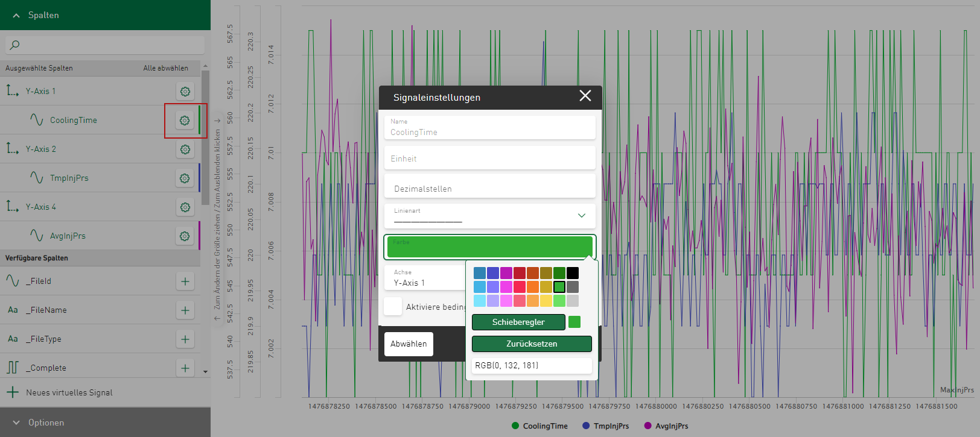Open the AvgInjPrs settings gear
The image size is (980, 437).
tap(185, 236)
